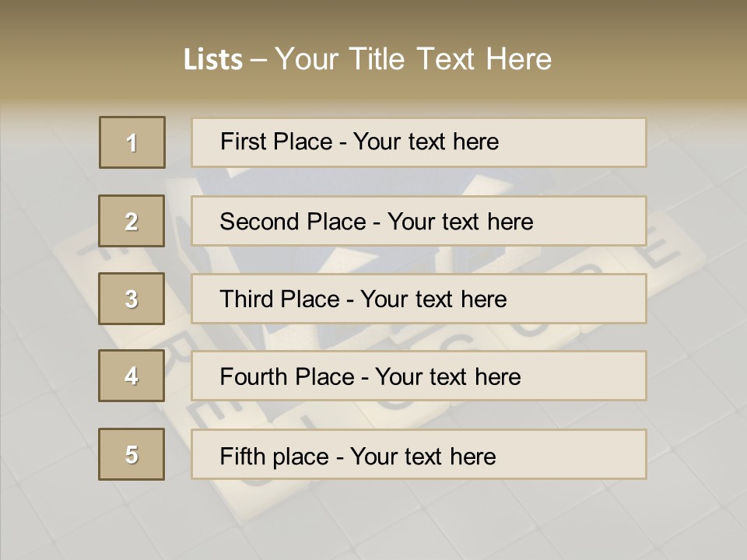Click the slide title text

367,59
